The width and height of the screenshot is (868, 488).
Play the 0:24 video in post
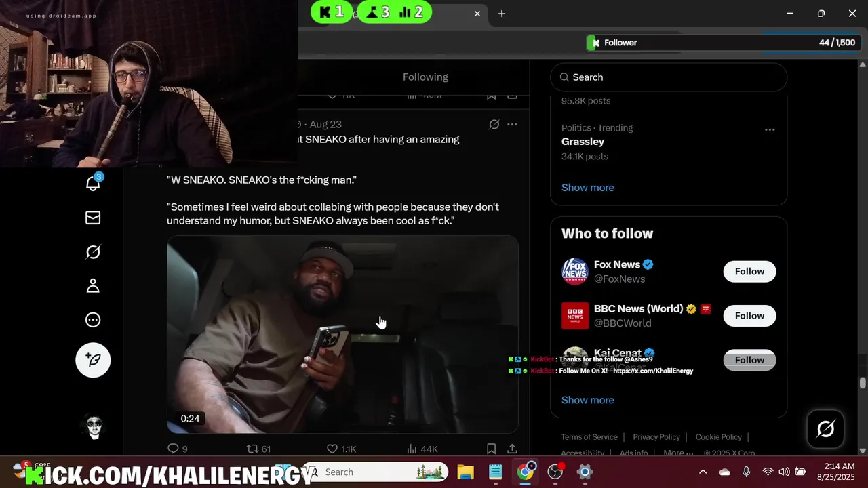click(x=342, y=334)
